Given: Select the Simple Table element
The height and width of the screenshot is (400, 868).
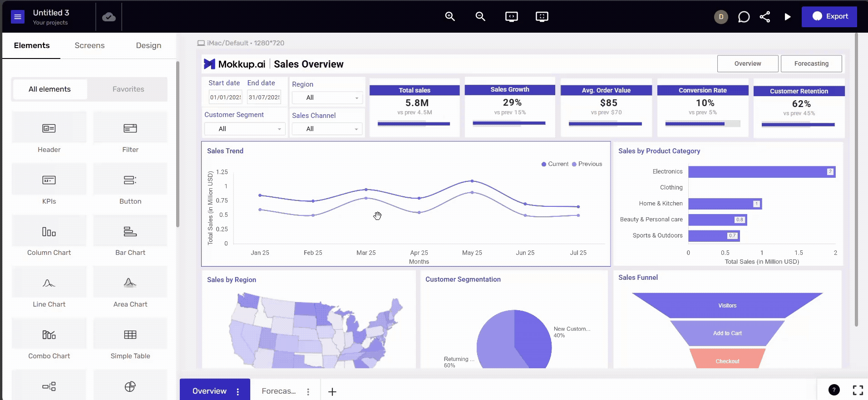Looking at the screenshot, I should 130,340.
